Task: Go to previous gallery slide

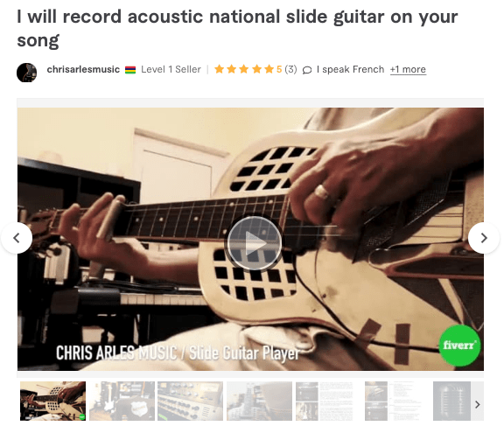Action: [17, 238]
